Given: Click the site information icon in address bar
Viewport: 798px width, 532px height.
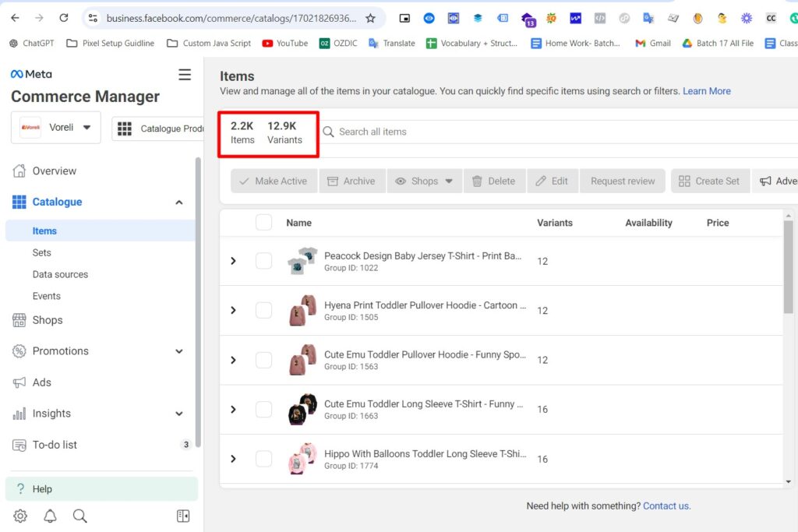Looking at the screenshot, I should pyautogui.click(x=93, y=19).
